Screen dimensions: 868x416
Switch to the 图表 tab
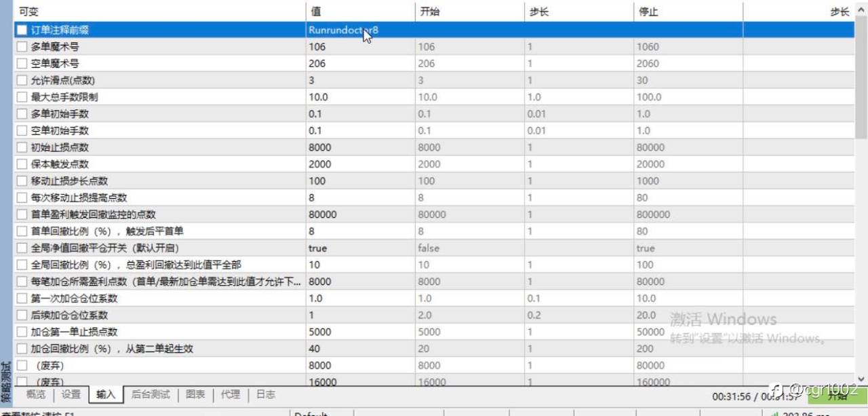point(195,394)
